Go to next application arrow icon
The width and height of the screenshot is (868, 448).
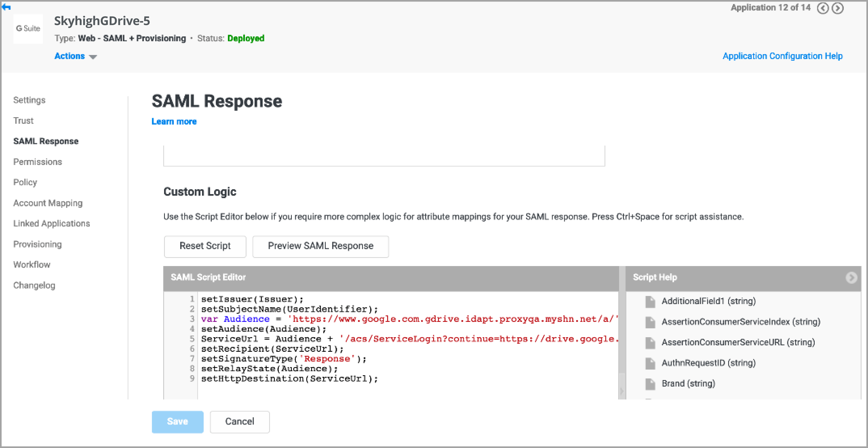[x=838, y=8]
